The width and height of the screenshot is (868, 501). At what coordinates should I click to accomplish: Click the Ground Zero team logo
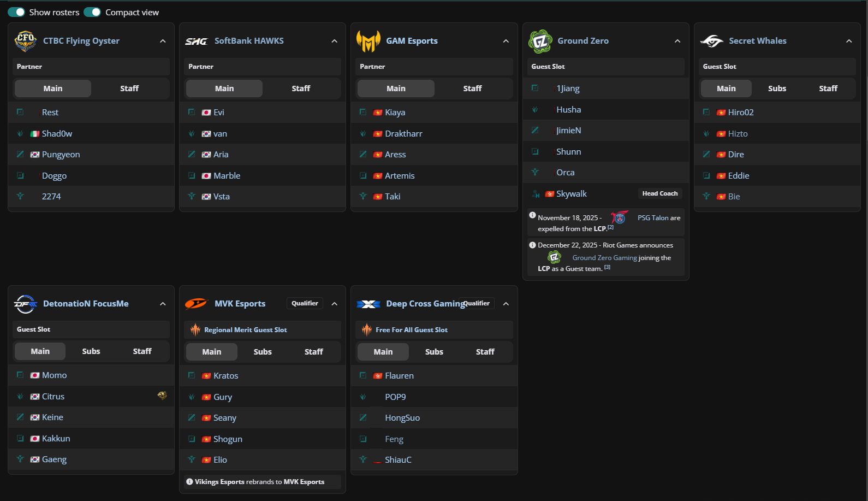point(540,41)
